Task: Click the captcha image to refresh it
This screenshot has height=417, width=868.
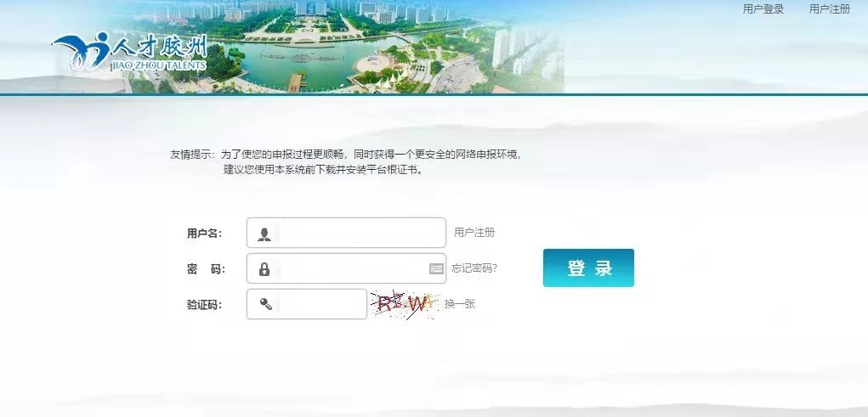Action: [x=406, y=304]
